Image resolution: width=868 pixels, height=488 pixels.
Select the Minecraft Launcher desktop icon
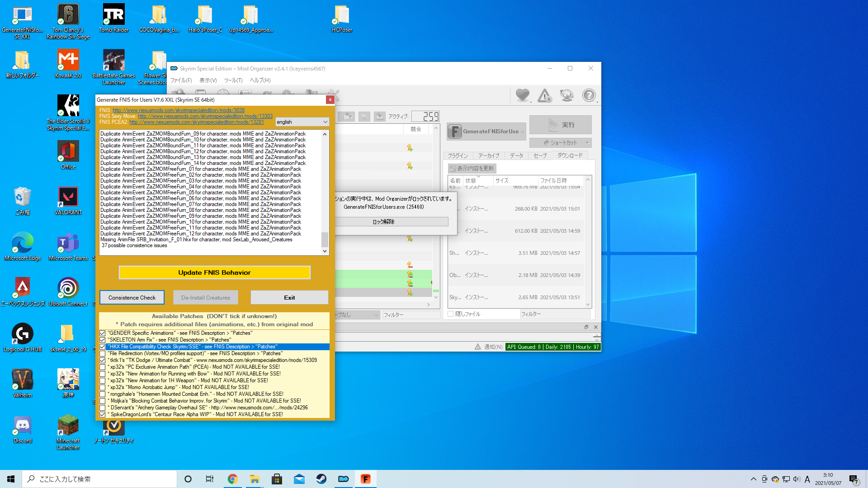[68, 432]
